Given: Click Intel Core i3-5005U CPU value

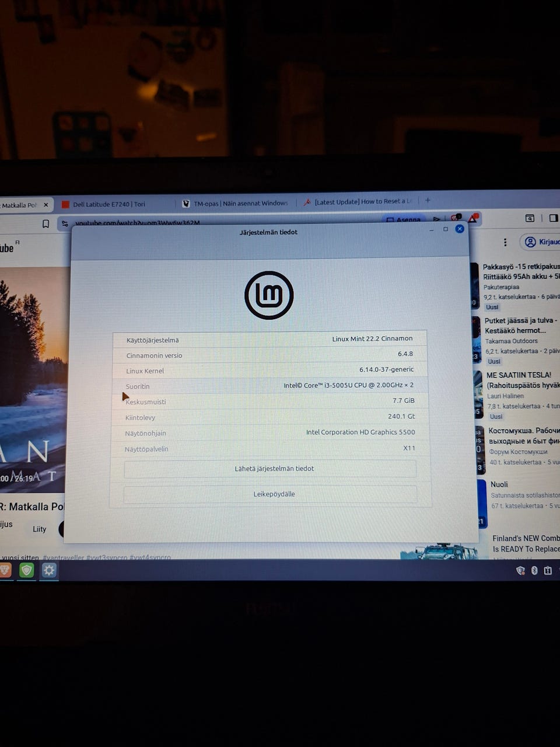Looking at the screenshot, I should pos(349,385).
